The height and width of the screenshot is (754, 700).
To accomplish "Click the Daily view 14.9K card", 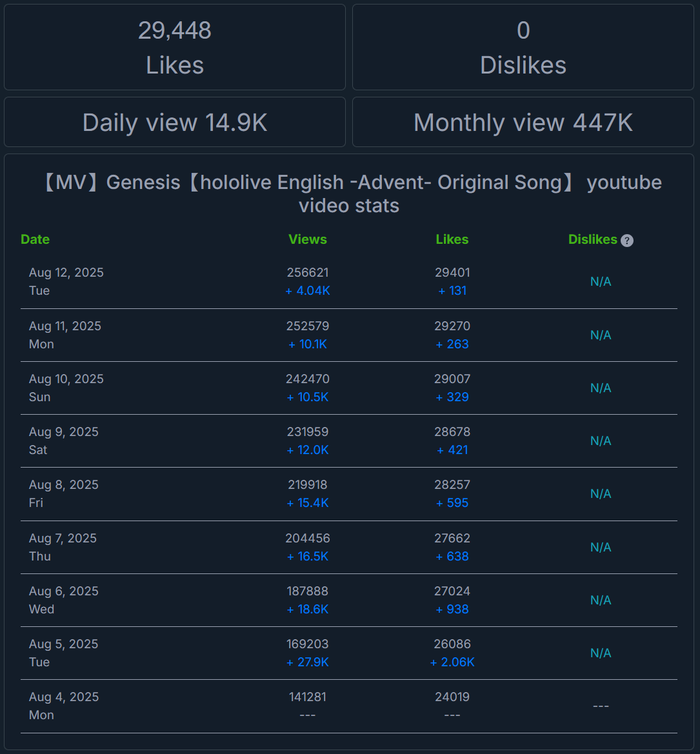I will coord(175,122).
